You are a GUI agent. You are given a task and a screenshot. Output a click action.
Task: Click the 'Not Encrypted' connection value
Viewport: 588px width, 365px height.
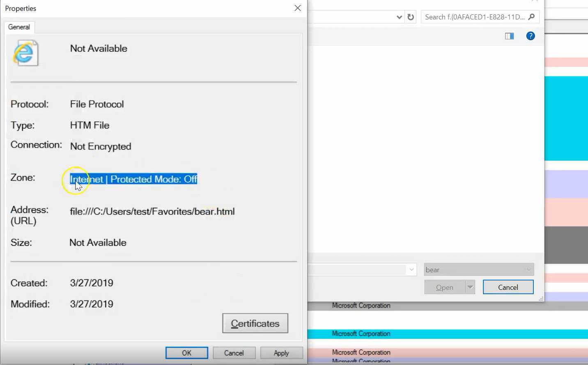[x=101, y=146]
